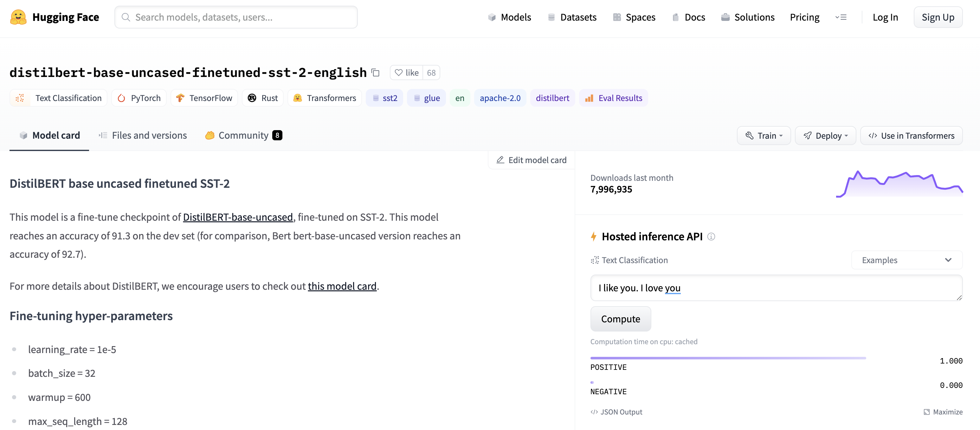The width and height of the screenshot is (980, 430).
Task: Click the downloads last month chart
Action: click(x=899, y=184)
